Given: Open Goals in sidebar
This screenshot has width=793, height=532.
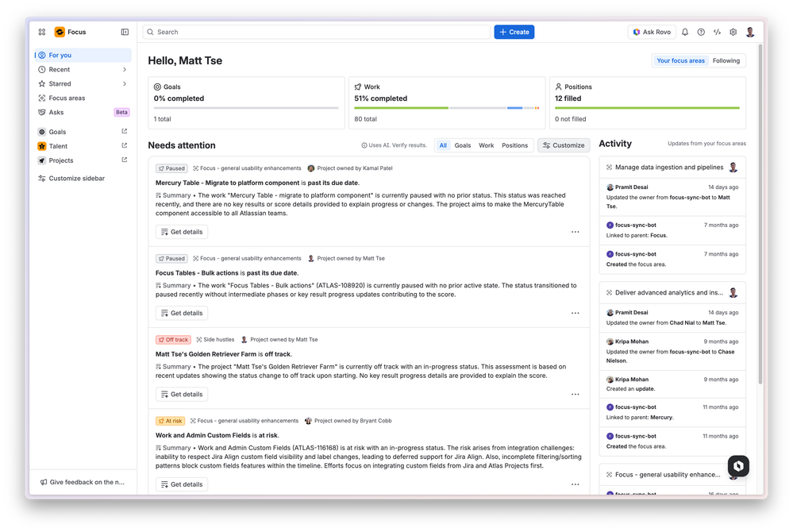Looking at the screenshot, I should click(83, 132).
